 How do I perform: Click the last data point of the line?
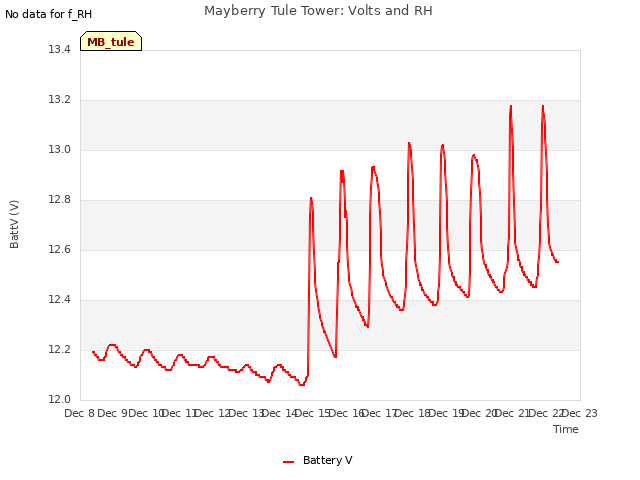coord(558,262)
